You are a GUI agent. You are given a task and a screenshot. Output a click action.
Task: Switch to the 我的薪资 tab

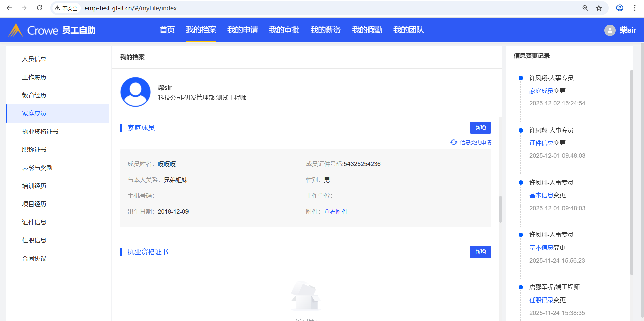325,30
